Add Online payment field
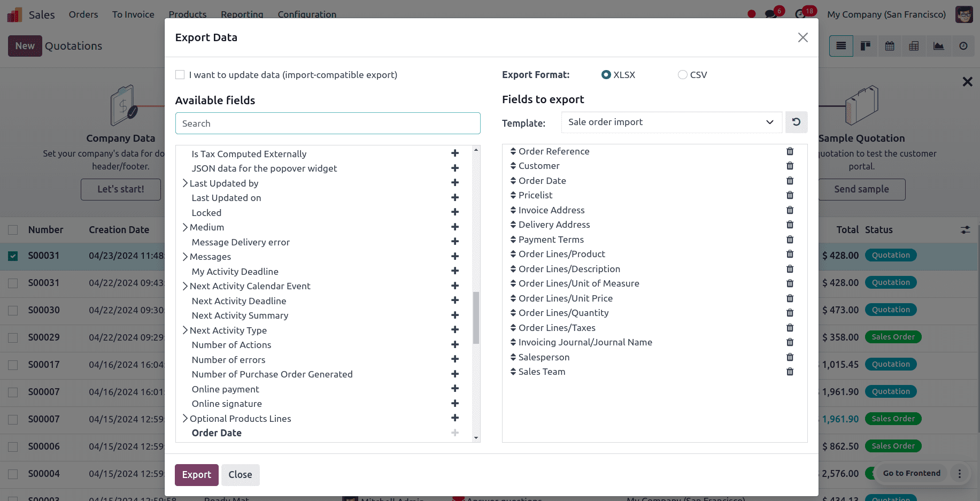The height and width of the screenshot is (501, 980). (x=455, y=389)
